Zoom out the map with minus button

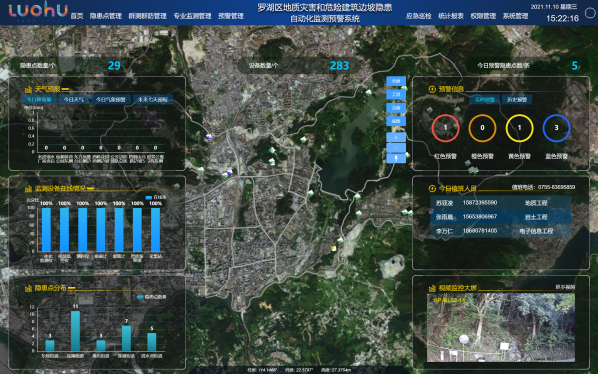[x=396, y=148]
